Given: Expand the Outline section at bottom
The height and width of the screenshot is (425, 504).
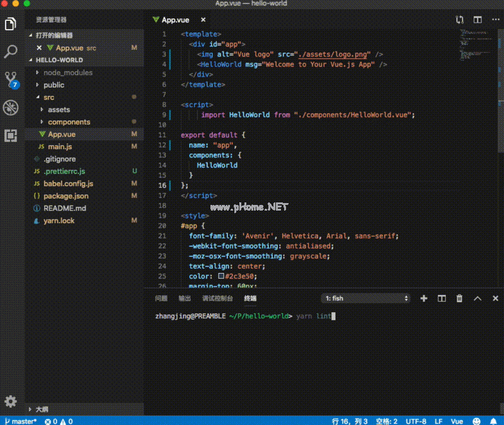Looking at the screenshot, I should [x=84, y=409].
